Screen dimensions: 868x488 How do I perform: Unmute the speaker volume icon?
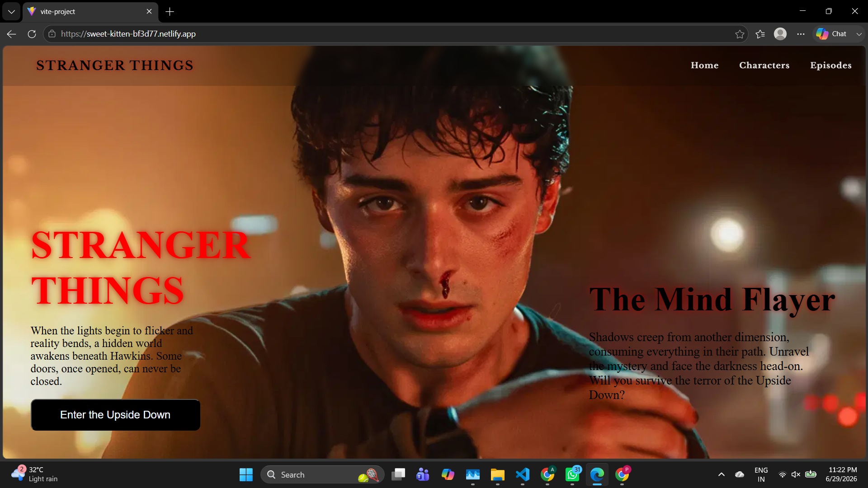(796, 475)
